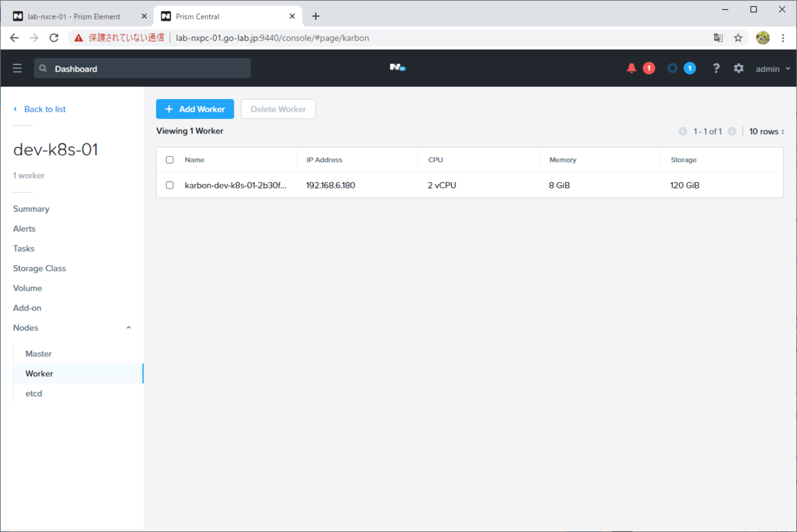Click the 2 vCPU cell
The image size is (797, 532).
(442, 185)
